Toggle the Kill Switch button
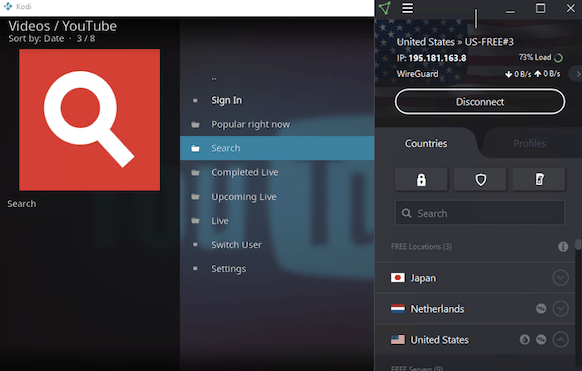The image size is (582, 371). tap(539, 180)
